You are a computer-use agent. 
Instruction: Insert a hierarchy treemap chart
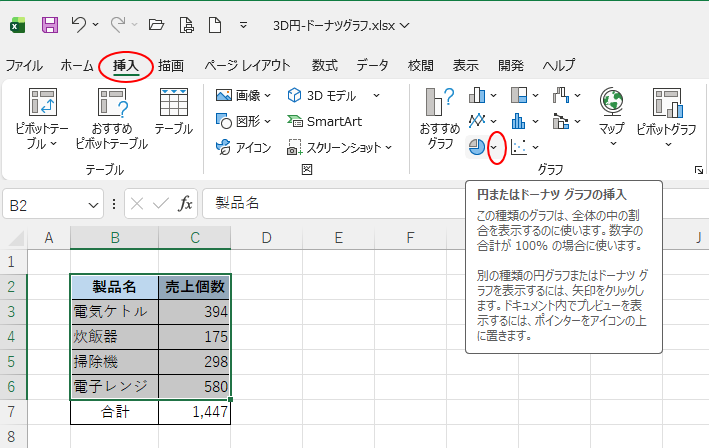[x=519, y=95]
